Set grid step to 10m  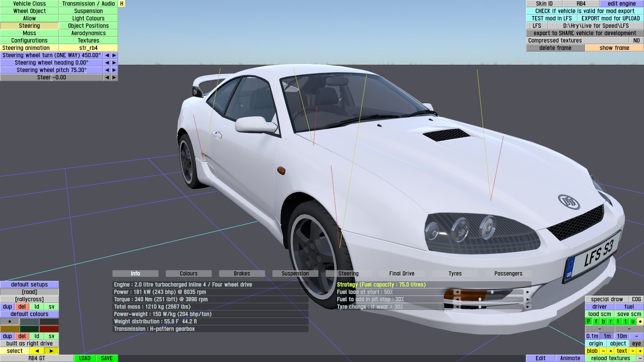click(622, 336)
